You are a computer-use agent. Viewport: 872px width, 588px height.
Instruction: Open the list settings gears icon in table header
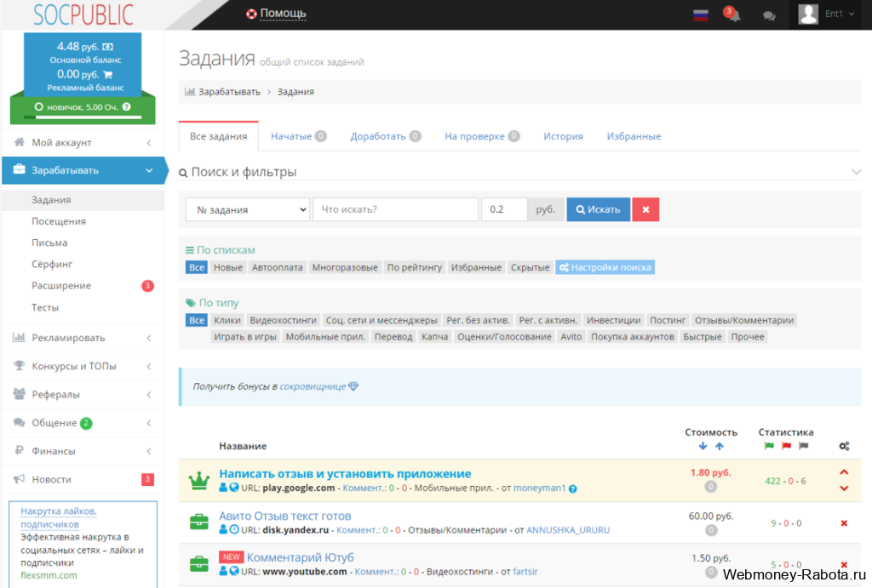point(844,446)
